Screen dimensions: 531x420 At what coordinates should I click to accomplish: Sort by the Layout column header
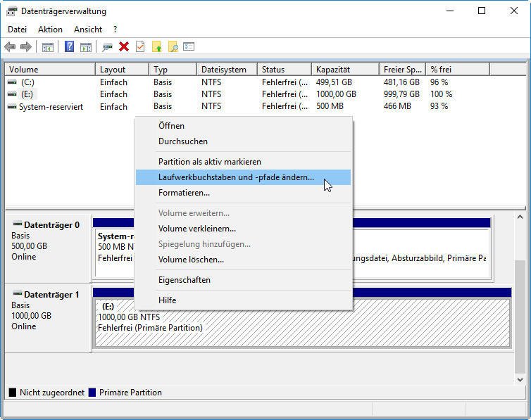pos(123,70)
